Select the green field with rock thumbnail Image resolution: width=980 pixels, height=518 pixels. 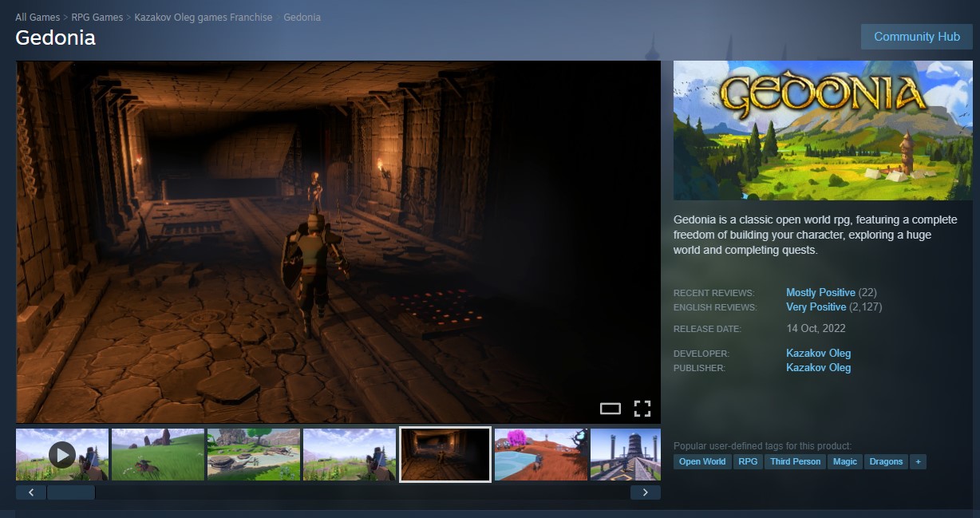pyautogui.click(x=158, y=454)
